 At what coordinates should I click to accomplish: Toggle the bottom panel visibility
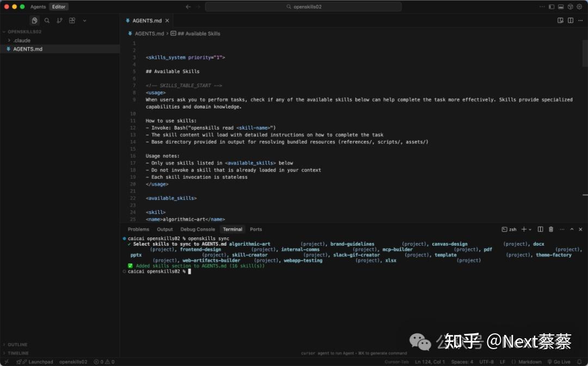coord(561,7)
